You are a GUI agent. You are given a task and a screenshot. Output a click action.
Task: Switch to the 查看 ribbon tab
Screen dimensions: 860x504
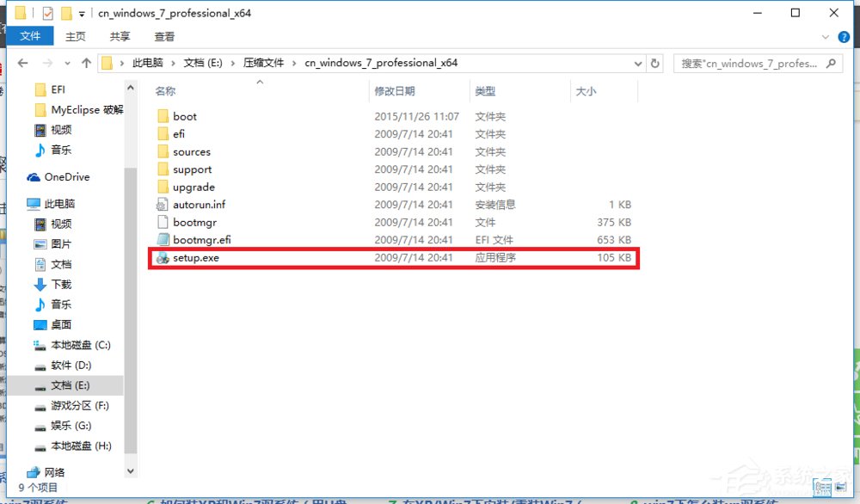[164, 36]
